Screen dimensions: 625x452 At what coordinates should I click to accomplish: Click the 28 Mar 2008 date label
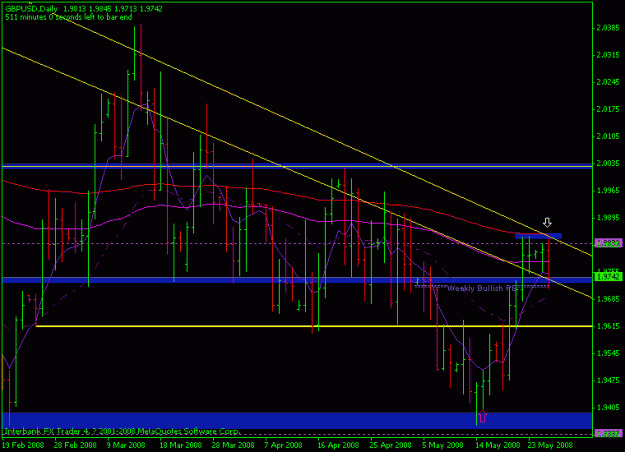[x=233, y=445]
